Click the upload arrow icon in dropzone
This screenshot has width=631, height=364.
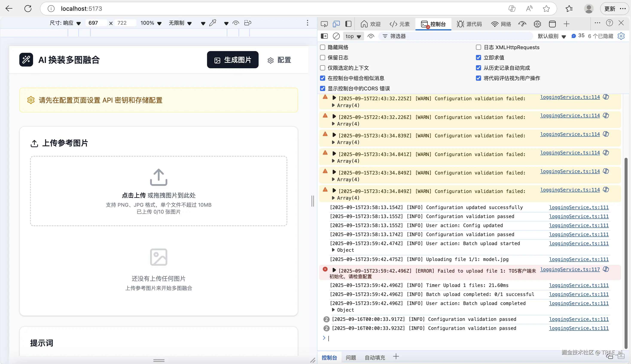(x=159, y=177)
